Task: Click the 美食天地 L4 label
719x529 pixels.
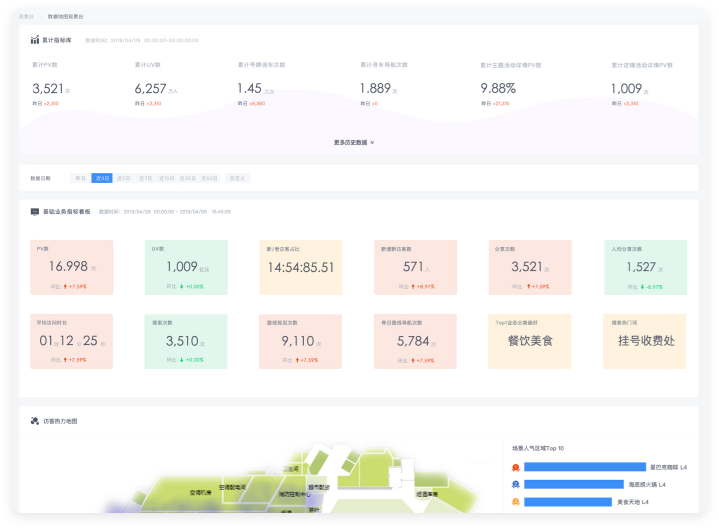Action: coord(633,502)
